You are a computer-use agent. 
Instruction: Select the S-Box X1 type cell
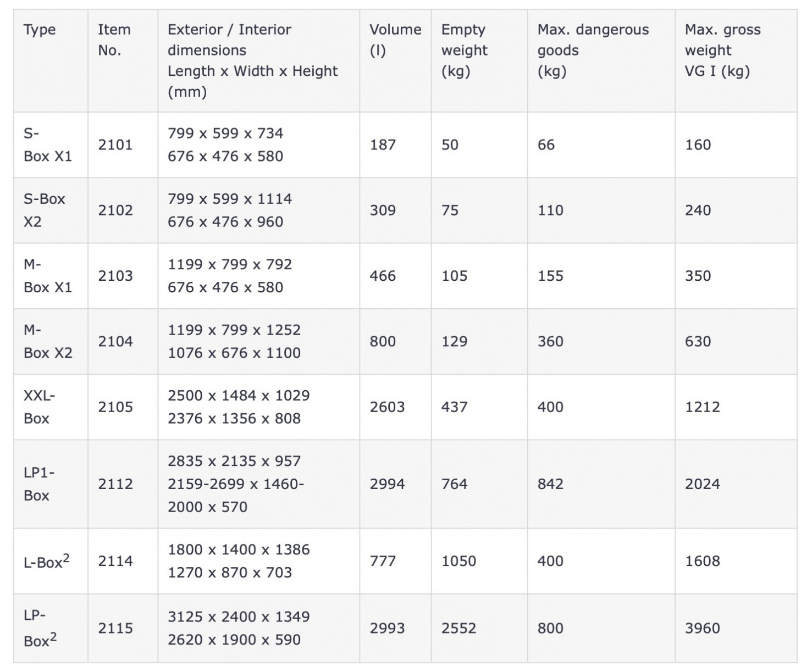pos(48,145)
